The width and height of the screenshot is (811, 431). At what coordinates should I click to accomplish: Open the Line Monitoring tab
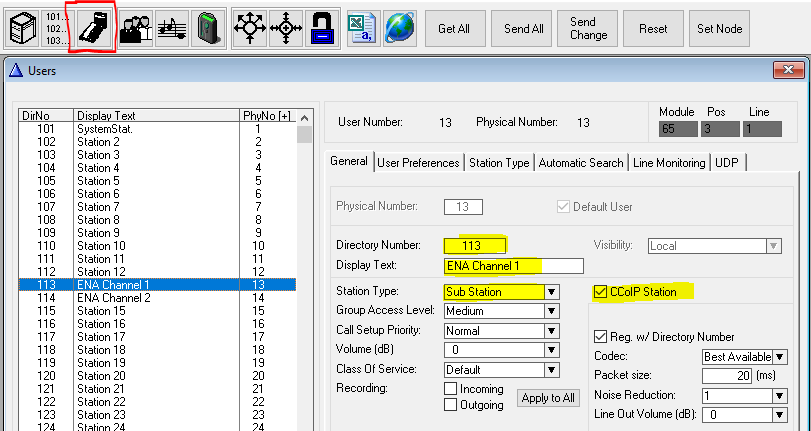[x=669, y=163]
